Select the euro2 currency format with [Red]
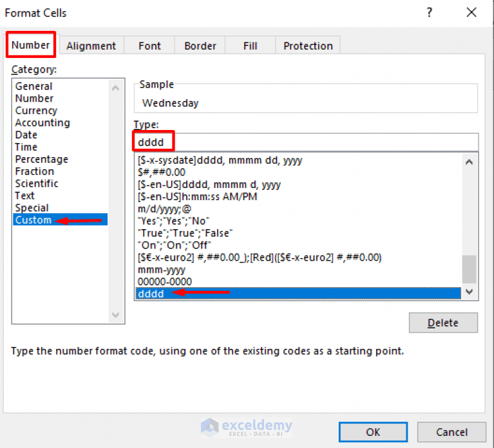 [x=299, y=257]
